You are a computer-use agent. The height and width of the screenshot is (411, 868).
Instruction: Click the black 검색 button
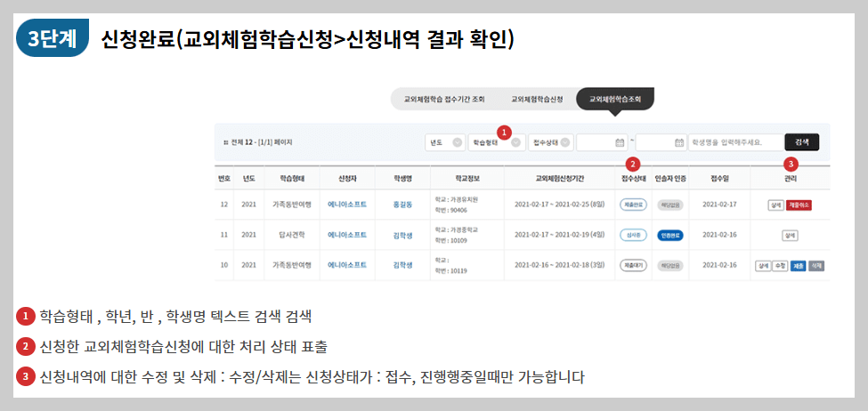click(x=801, y=142)
